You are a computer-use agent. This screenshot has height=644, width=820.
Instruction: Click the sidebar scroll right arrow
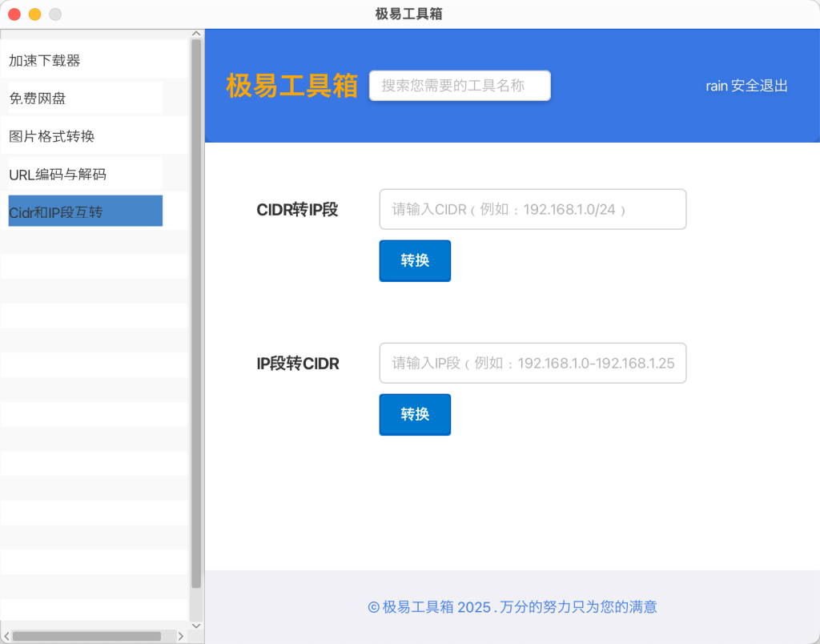point(181,636)
